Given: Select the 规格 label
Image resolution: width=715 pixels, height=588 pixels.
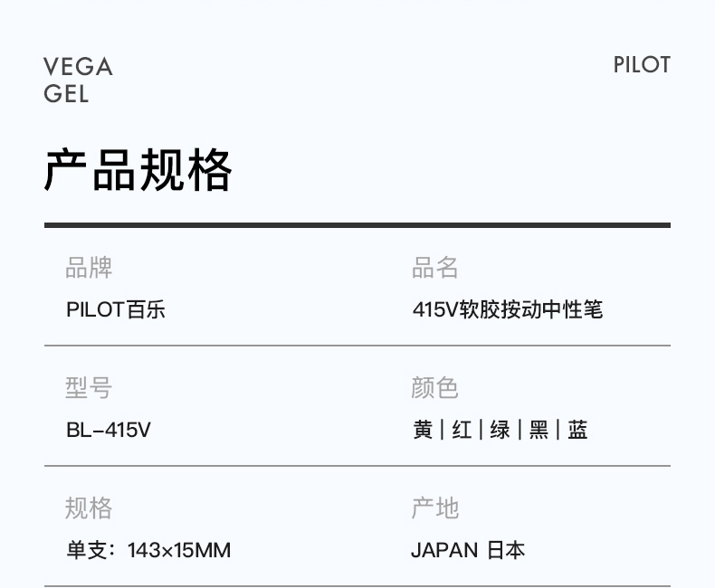Looking at the screenshot, I should coord(89,507).
